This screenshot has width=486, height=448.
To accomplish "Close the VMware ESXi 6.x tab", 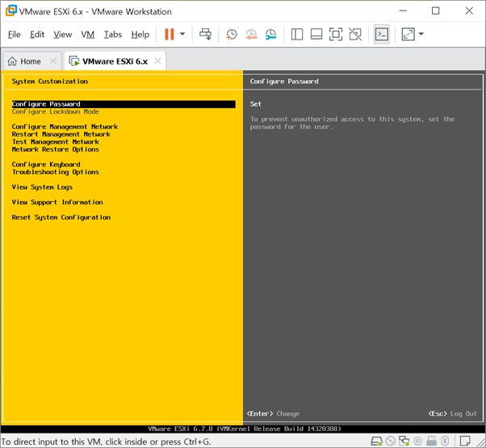I will (157, 61).
